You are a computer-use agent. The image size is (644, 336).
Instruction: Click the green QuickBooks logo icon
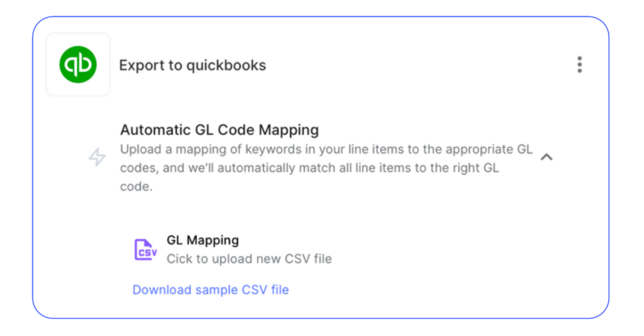(78, 64)
